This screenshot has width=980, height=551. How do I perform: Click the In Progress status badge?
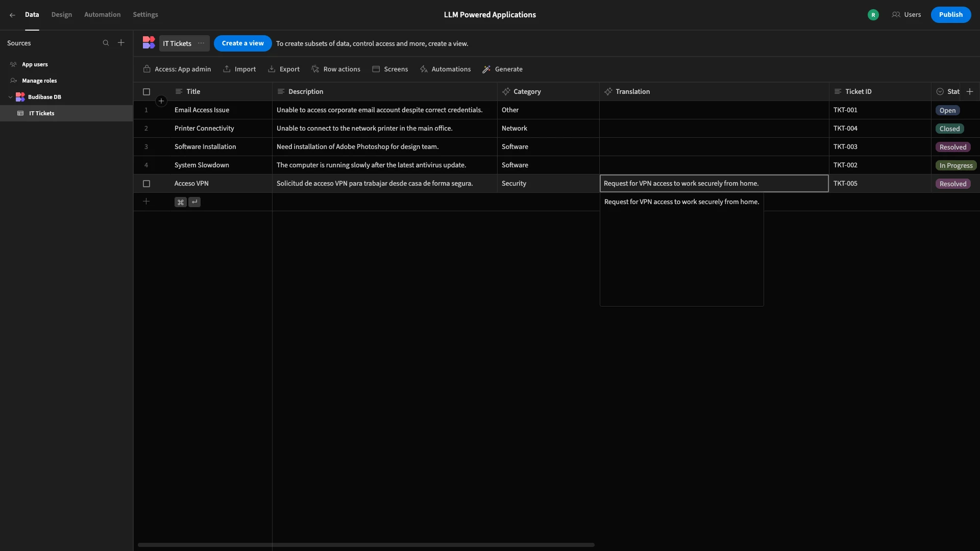(956, 166)
